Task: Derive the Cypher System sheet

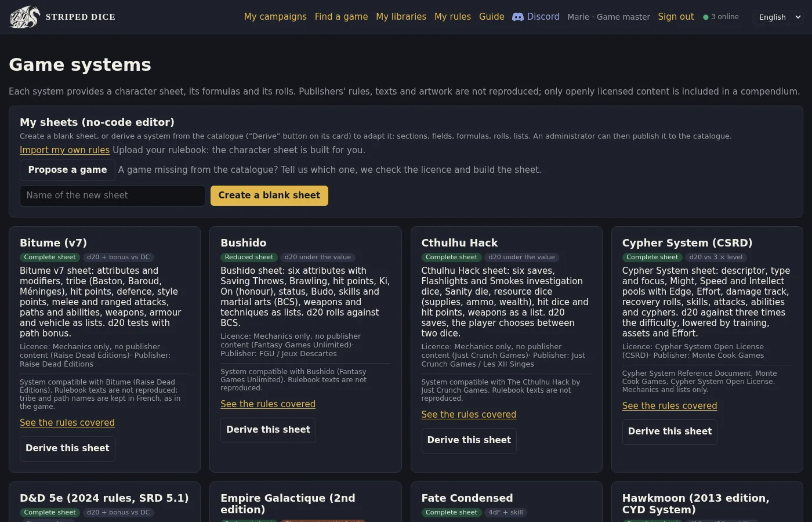Action: [669, 432]
